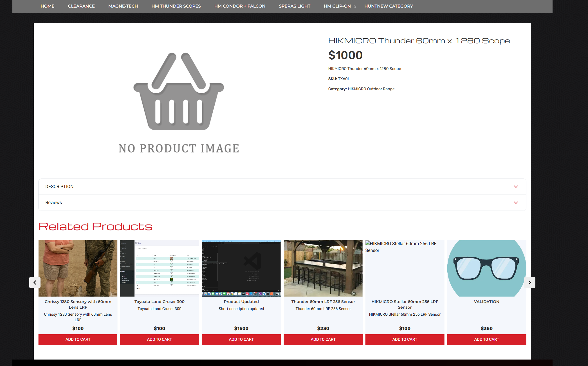This screenshot has height=366, width=588.
Task: Open the CLEARANCE menu item
Action: [x=81, y=6]
